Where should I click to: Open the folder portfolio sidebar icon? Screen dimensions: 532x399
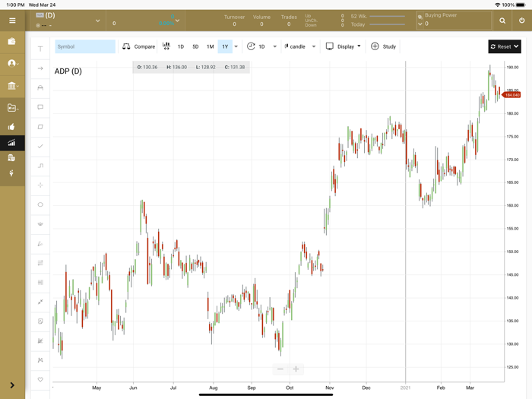click(12, 108)
